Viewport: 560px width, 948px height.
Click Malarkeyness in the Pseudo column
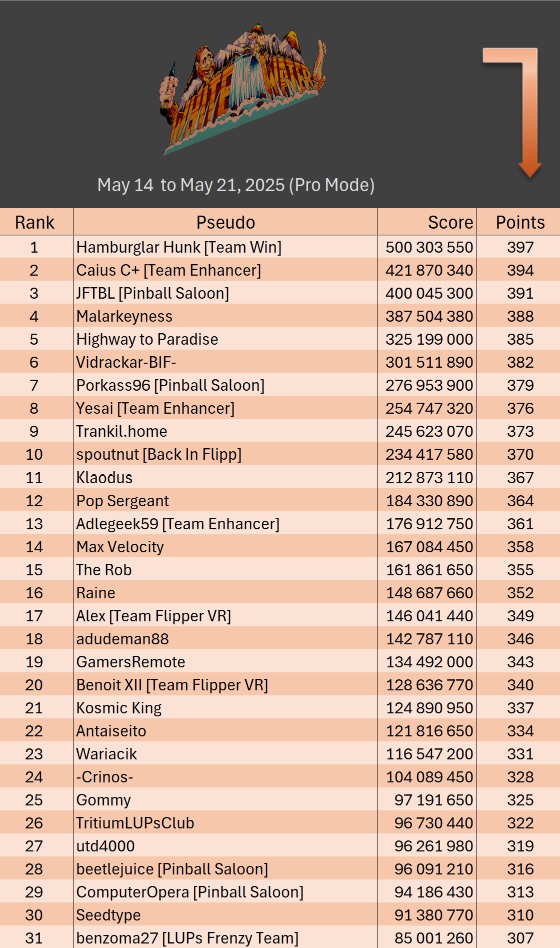tap(124, 316)
